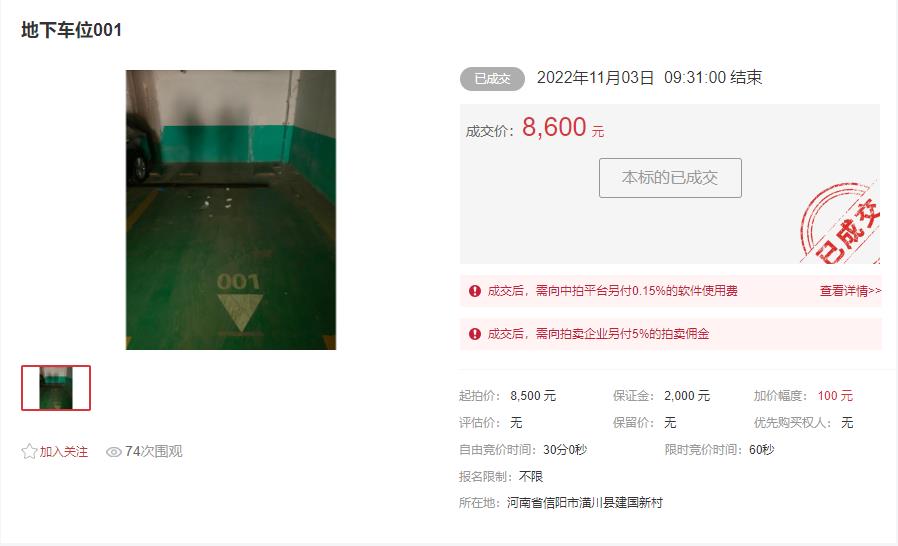The image size is (898, 546).
Task: Click the 地下车位001 title
Action: tap(72, 30)
